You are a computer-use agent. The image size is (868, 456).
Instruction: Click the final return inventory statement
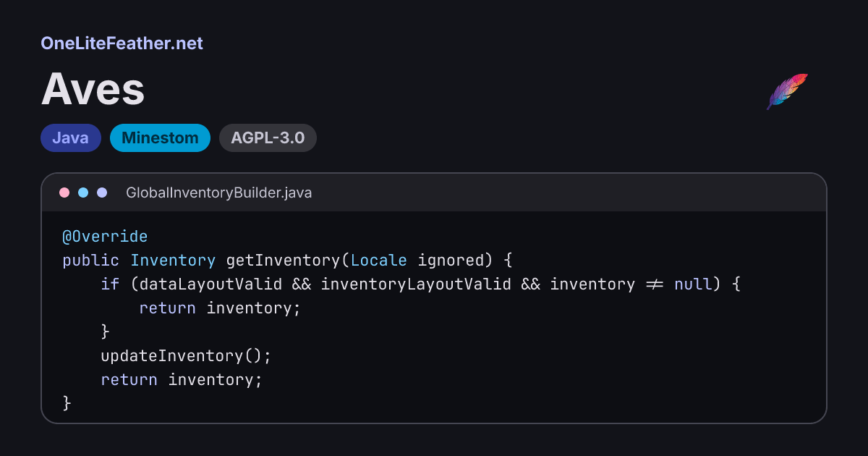coord(182,379)
